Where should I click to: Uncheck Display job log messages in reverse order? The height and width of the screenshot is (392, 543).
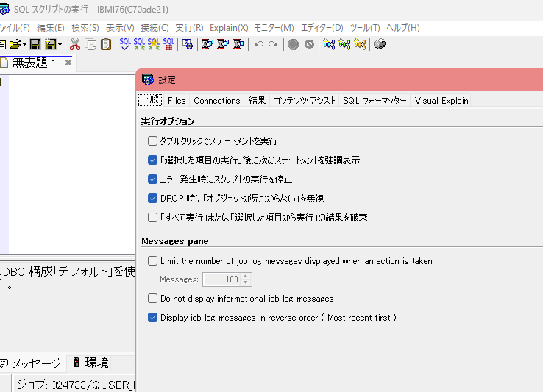pyautogui.click(x=152, y=317)
